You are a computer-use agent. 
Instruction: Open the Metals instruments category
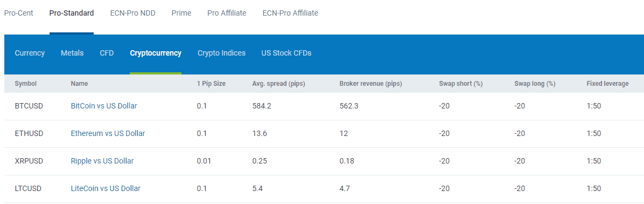coord(72,53)
